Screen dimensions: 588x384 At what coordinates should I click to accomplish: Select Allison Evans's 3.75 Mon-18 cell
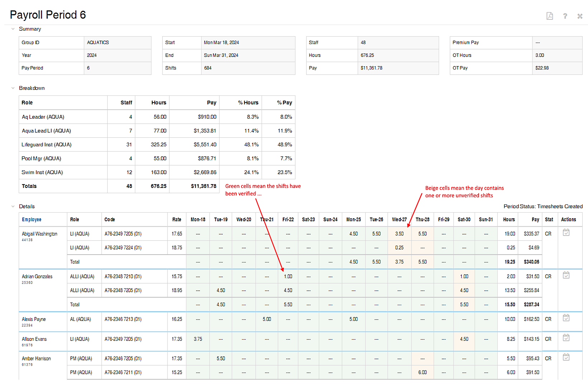point(198,339)
